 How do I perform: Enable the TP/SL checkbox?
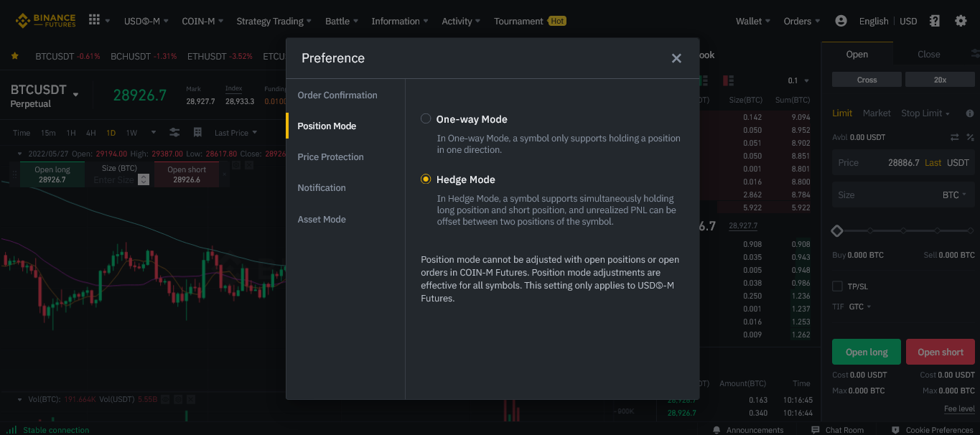837,286
